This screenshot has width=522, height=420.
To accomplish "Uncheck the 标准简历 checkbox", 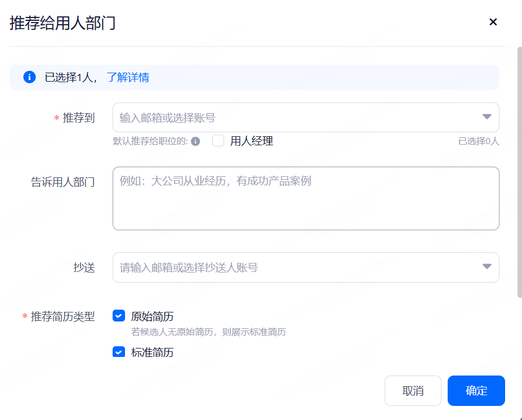I will 119,352.
